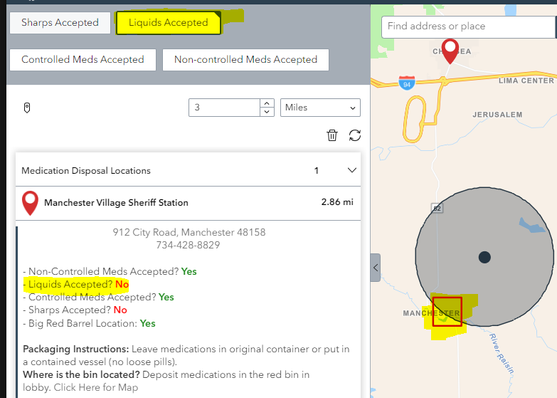
Task: Click the JERUSALEM map label
Action: (x=497, y=115)
